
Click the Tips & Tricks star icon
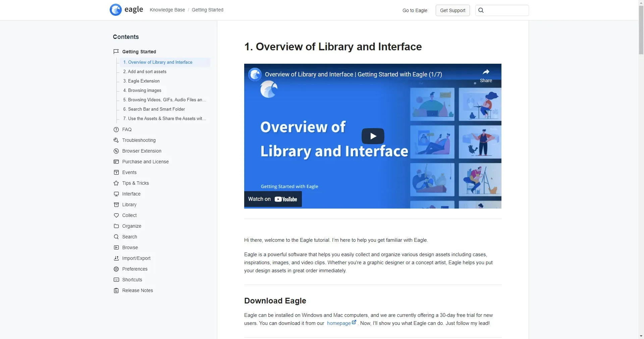pyautogui.click(x=116, y=183)
